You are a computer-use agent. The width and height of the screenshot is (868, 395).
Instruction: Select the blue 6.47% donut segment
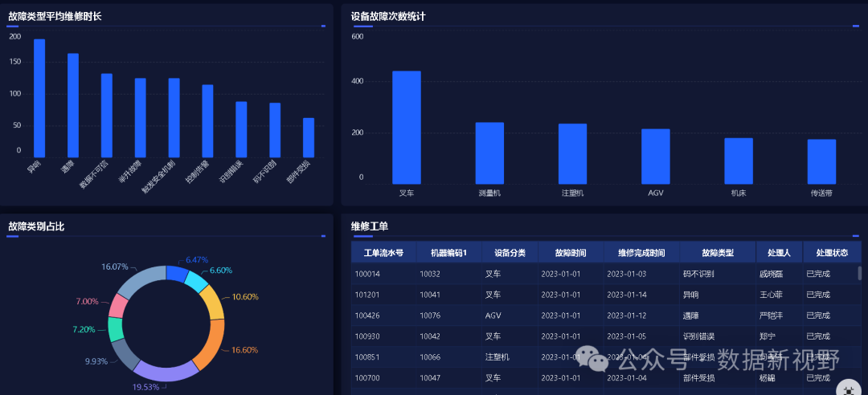pos(177,273)
